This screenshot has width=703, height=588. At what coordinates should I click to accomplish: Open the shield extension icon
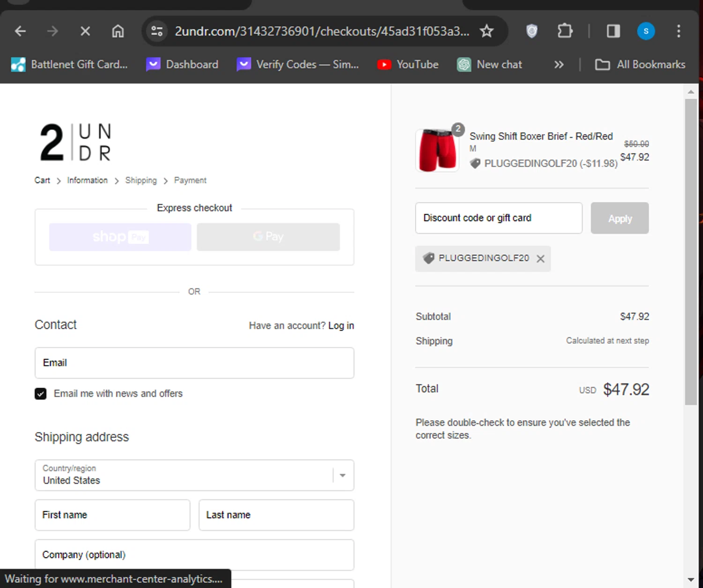(531, 31)
